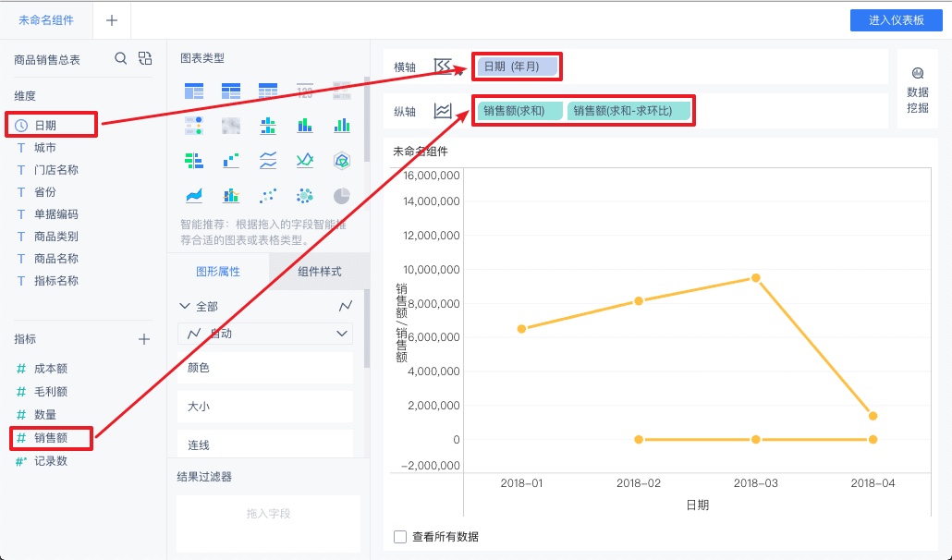Click the plus button next to 指标
Image resolution: width=952 pixels, height=560 pixels.
pyautogui.click(x=144, y=338)
